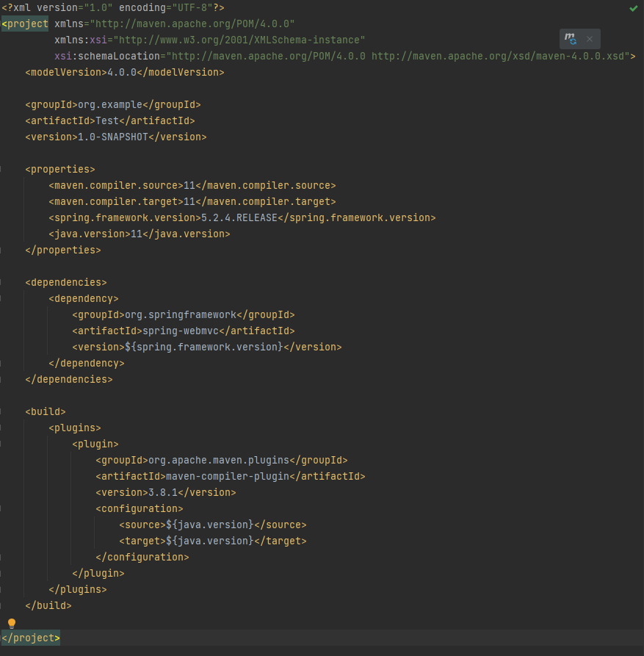
Task: Collapse the plugins block fold marker
Action: click(x=1, y=428)
